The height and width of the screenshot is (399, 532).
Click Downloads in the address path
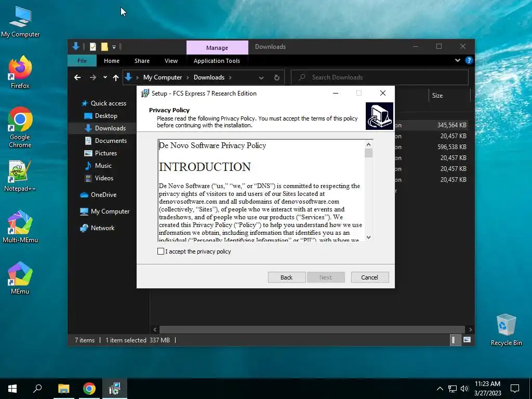click(209, 77)
